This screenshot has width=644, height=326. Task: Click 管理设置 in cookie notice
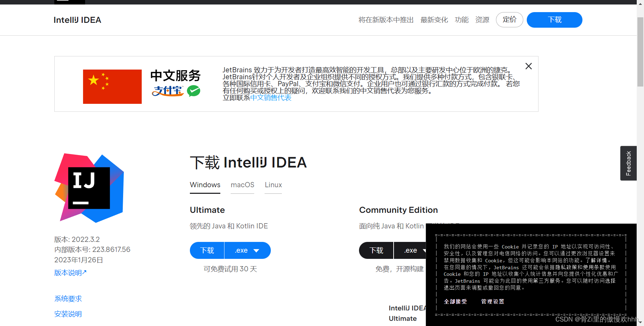point(493,302)
